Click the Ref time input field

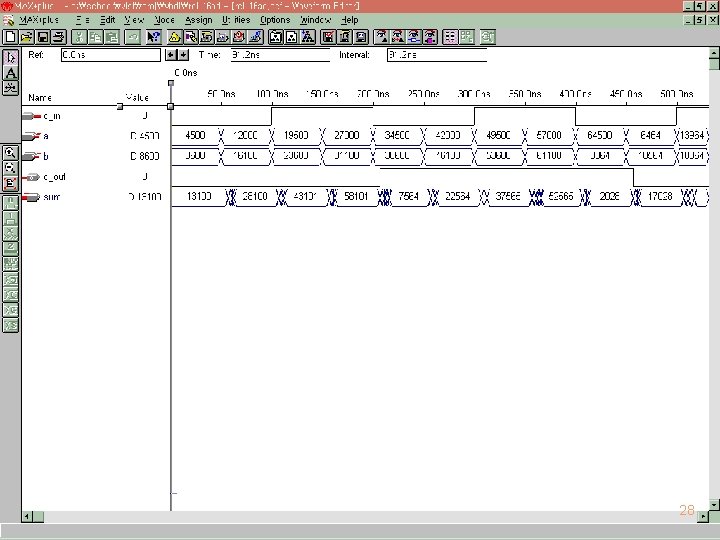coord(111,55)
